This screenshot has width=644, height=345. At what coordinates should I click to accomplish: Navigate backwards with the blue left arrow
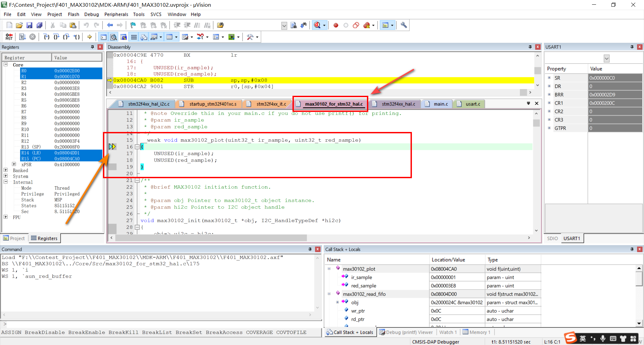tap(110, 25)
